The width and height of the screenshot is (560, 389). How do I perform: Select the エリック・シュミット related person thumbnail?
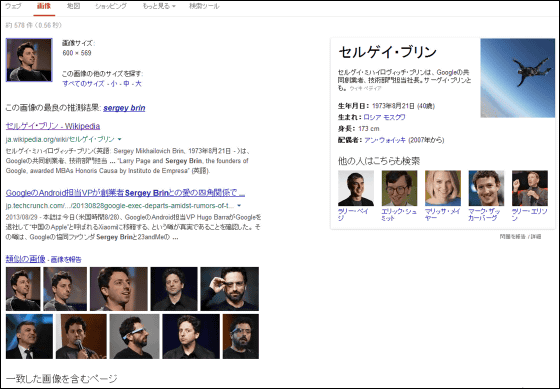point(399,188)
